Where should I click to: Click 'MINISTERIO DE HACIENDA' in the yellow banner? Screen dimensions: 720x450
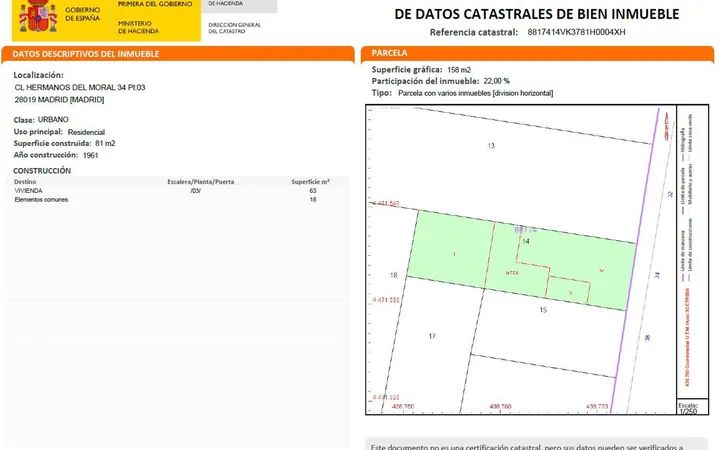pos(138,27)
